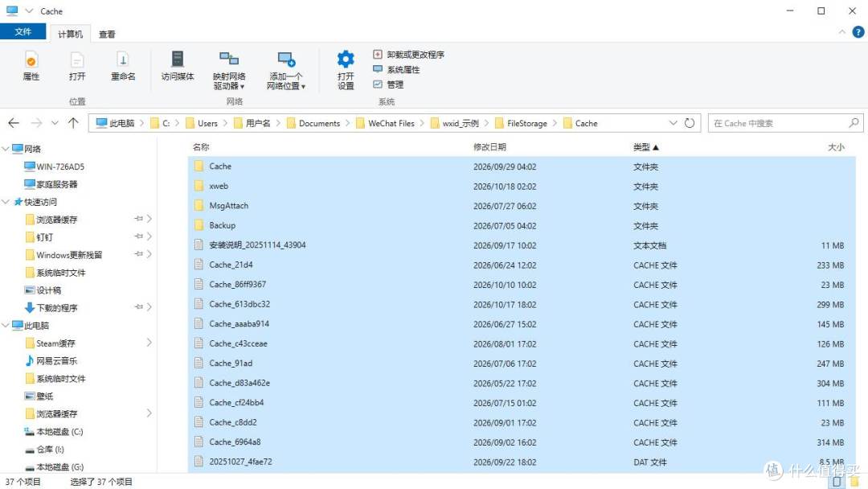Image resolution: width=868 pixels, height=489 pixels.
Task: Open 设计稿 in quick access
Action: (43, 290)
